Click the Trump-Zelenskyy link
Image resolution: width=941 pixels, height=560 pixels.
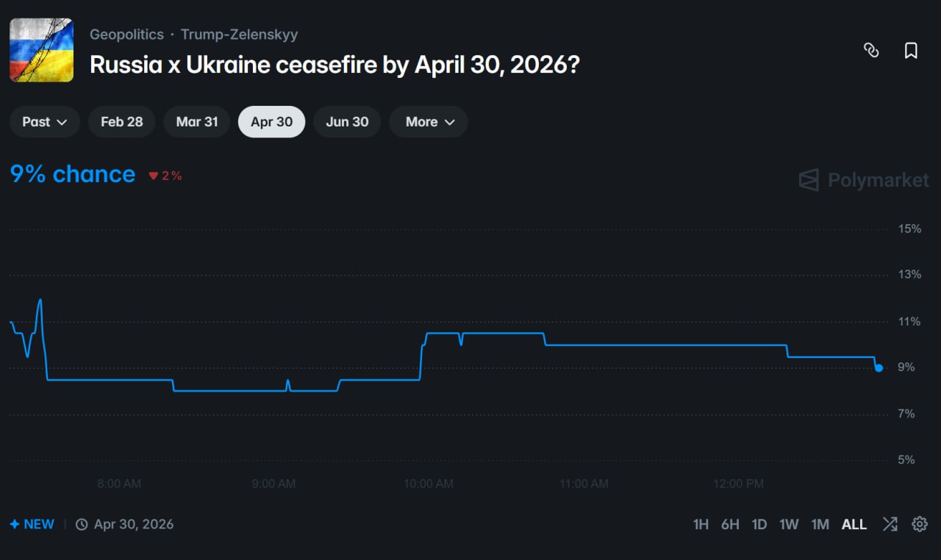coord(240,34)
